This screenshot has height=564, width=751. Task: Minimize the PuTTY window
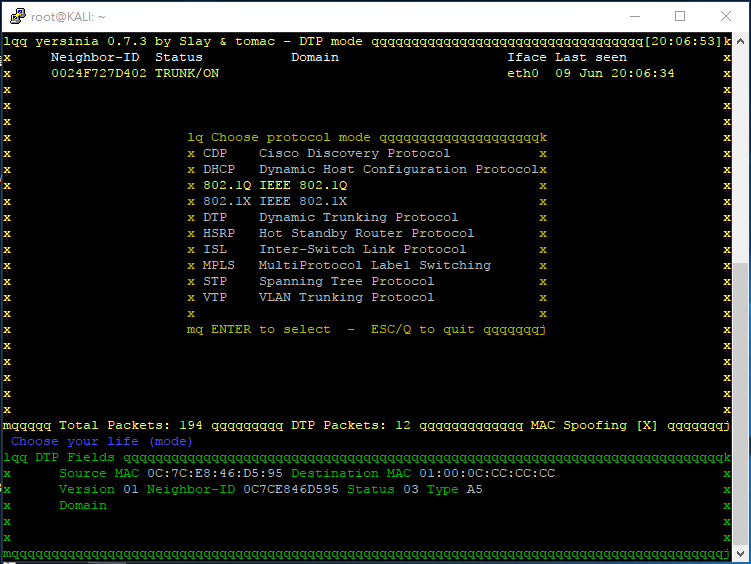pyautogui.click(x=635, y=16)
